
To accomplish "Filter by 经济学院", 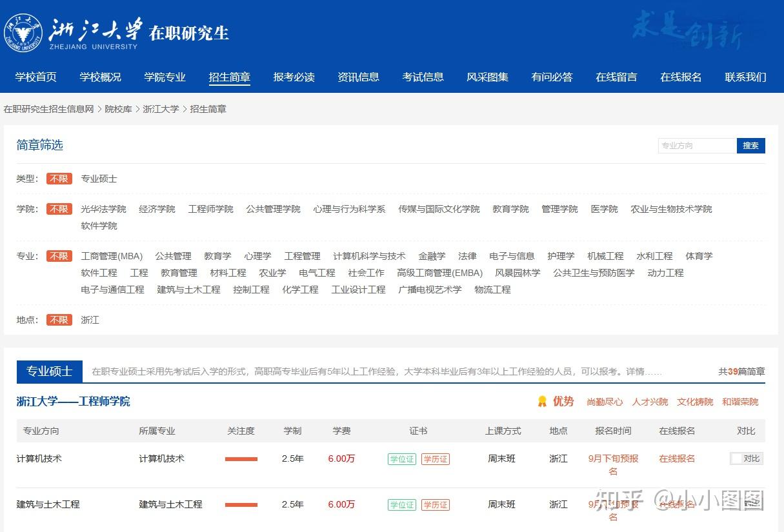I will click(x=157, y=209).
